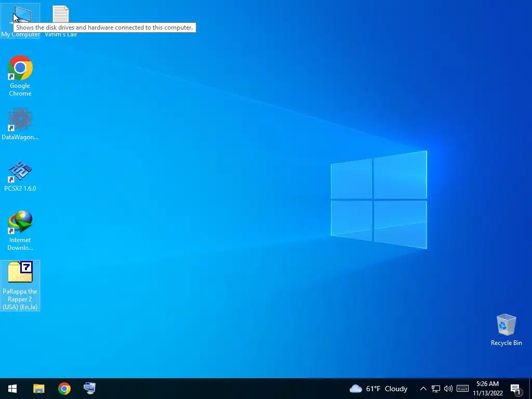The image size is (532, 399).
Task: Select the PaRappa the Rapper 2 archive
Action: pos(20,286)
